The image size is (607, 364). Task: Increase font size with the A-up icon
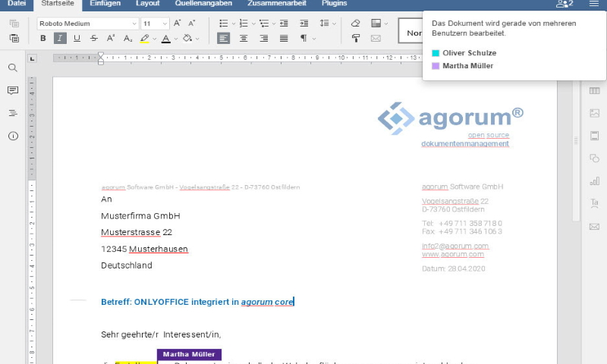[177, 24]
